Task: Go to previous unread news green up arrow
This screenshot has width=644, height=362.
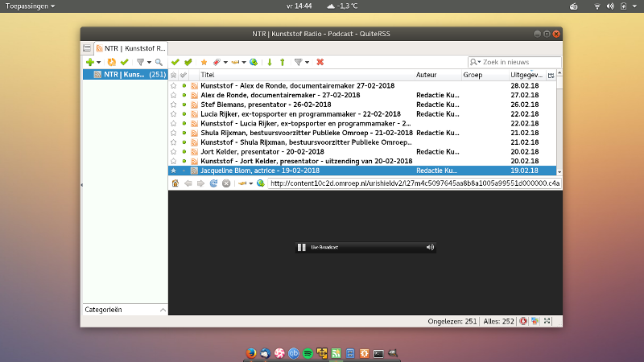Action: (x=283, y=63)
